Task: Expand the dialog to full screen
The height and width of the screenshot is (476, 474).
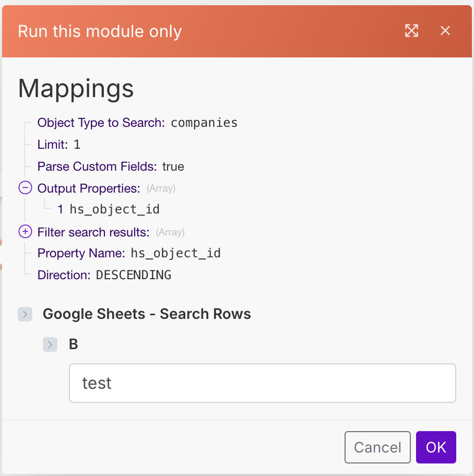Action: (412, 31)
